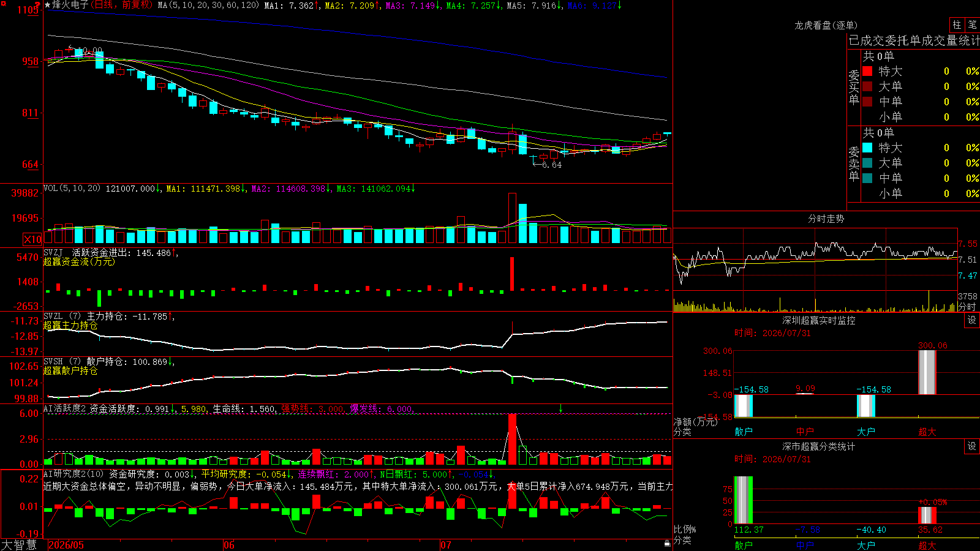Open 设 settings for 深圳超赢实时监控
Screen dimensions: 980x551
[972, 320]
